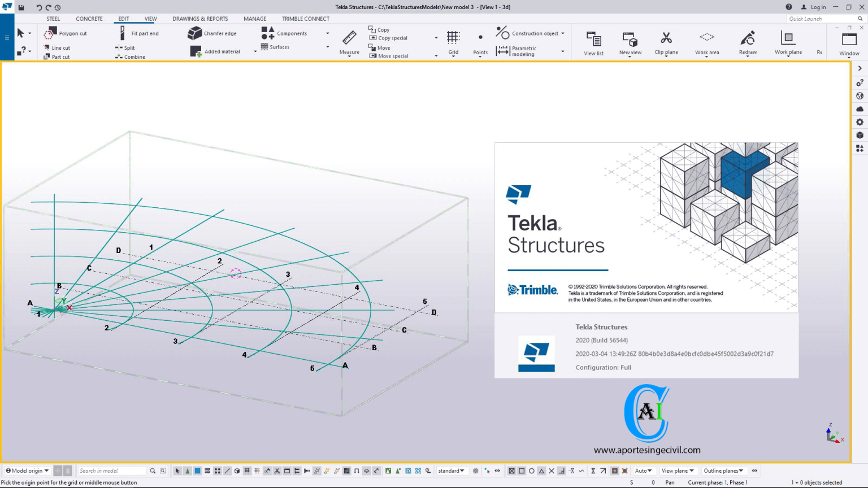Image resolution: width=868 pixels, height=488 pixels.
Task: Expand the Parametric modeling dropdown
Action: [563, 51]
